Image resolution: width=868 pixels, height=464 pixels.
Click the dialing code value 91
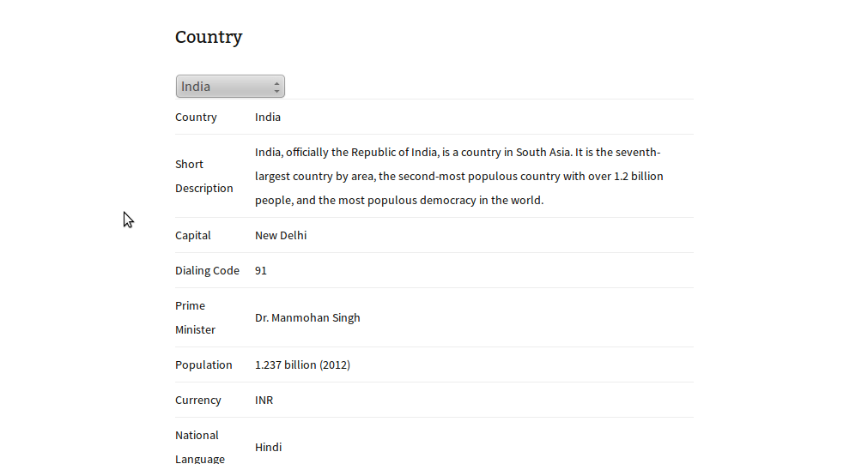261,270
